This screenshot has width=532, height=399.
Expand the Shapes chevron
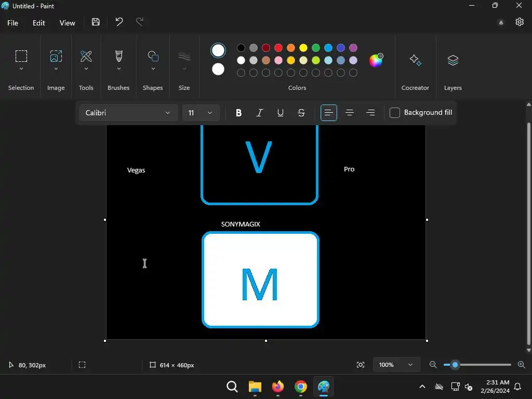(x=153, y=69)
